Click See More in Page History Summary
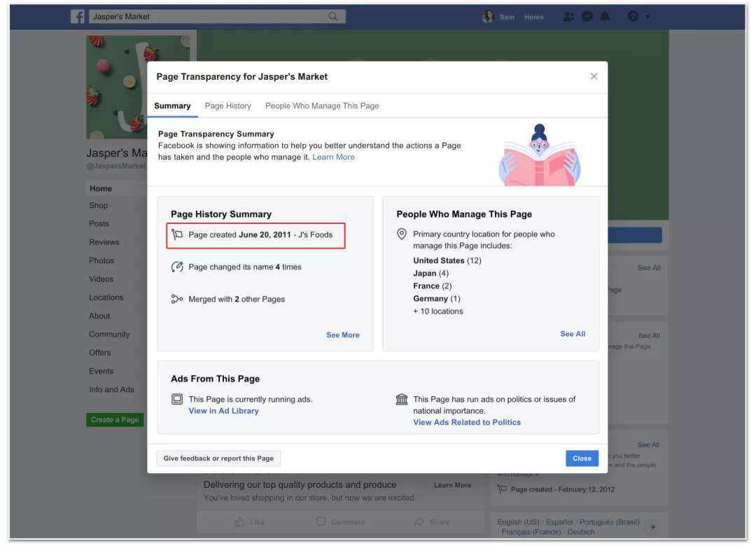 pyautogui.click(x=343, y=335)
